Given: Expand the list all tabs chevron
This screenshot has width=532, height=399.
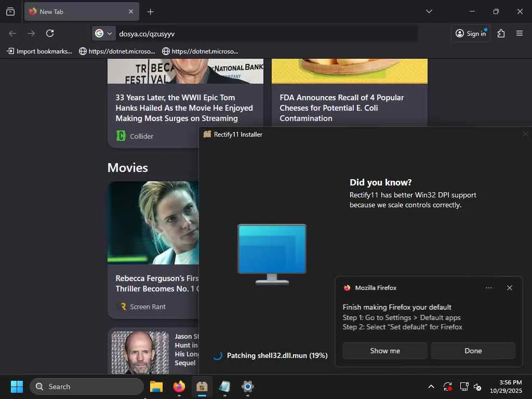Looking at the screenshot, I should (429, 11).
